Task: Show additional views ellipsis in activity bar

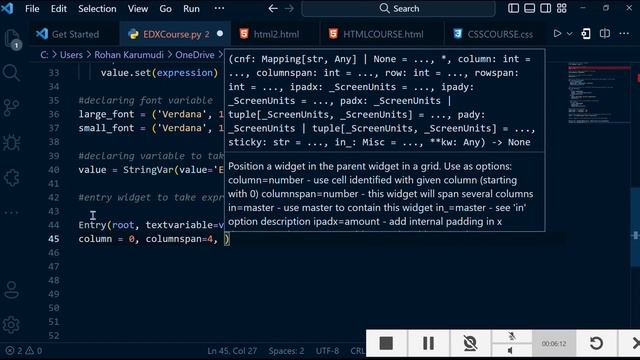Action: tap(11, 213)
